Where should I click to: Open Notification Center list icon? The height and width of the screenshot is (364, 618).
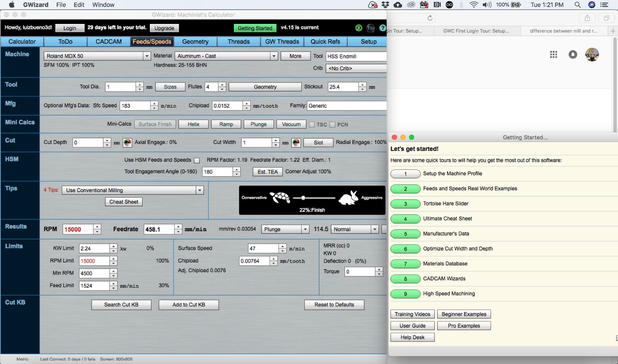605,5
